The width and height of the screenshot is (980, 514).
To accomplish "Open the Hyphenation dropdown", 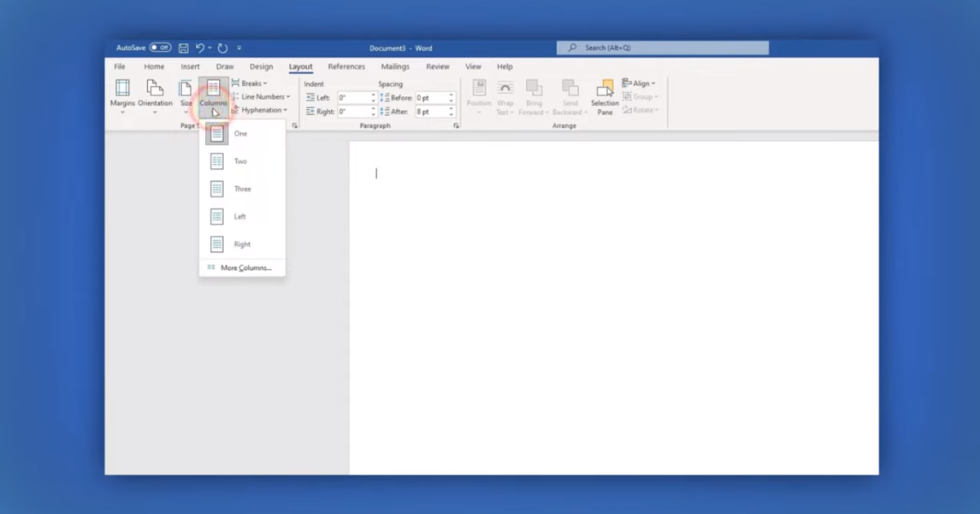I will [259, 110].
